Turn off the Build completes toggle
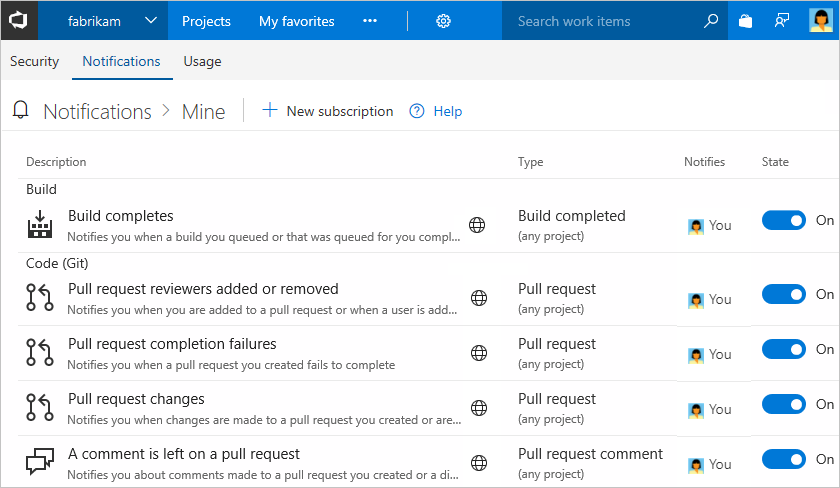The height and width of the screenshot is (488, 840). [783, 221]
